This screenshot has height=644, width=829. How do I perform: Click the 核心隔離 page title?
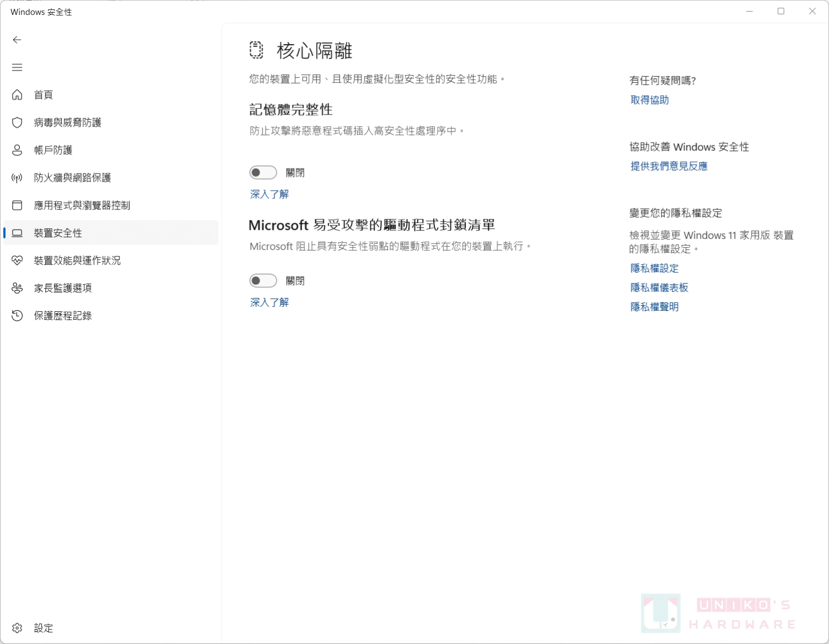pyautogui.click(x=314, y=51)
